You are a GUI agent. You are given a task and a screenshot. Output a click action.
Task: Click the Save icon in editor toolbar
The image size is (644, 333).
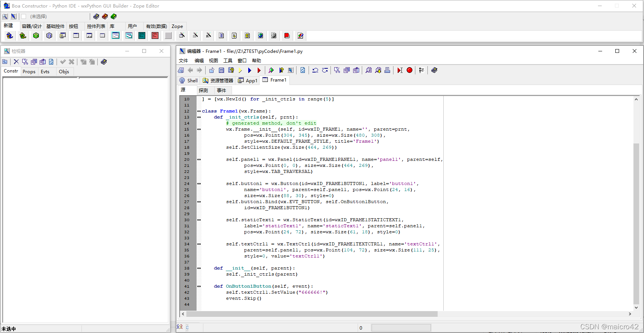tap(221, 70)
